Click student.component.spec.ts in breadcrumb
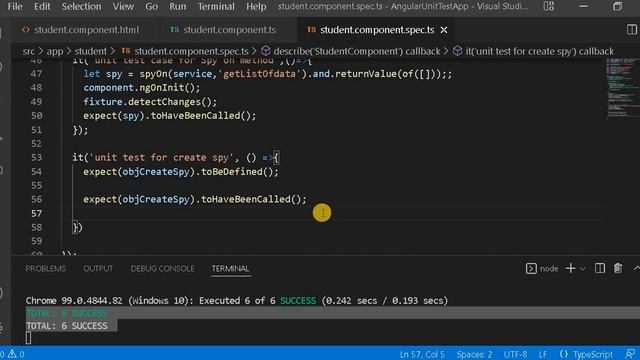The height and width of the screenshot is (360, 640). click(191, 51)
